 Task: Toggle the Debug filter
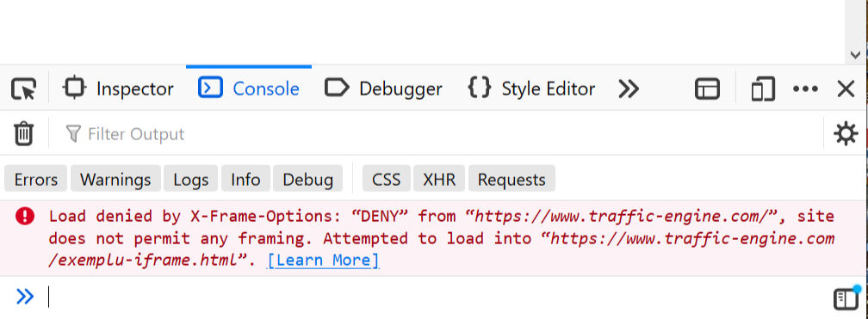click(x=307, y=180)
